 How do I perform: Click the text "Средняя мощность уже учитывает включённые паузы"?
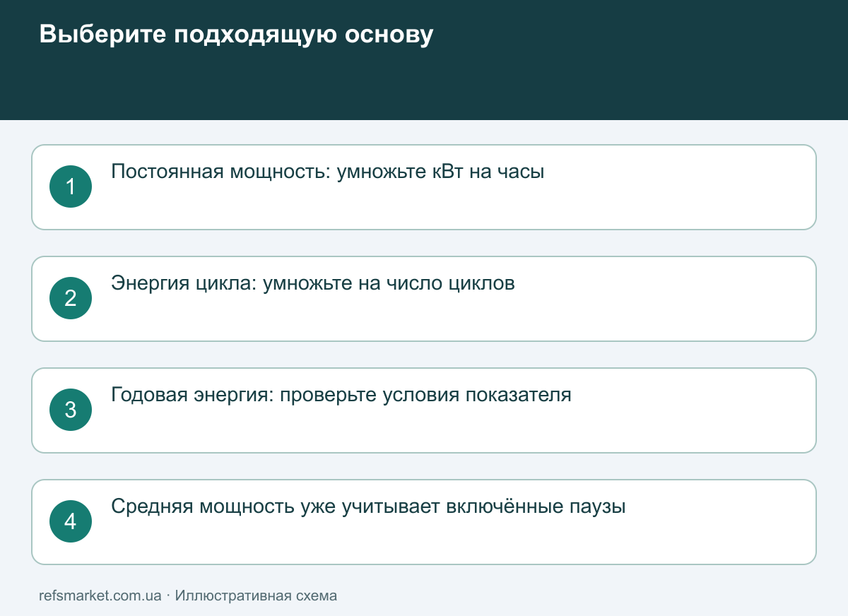(369, 507)
